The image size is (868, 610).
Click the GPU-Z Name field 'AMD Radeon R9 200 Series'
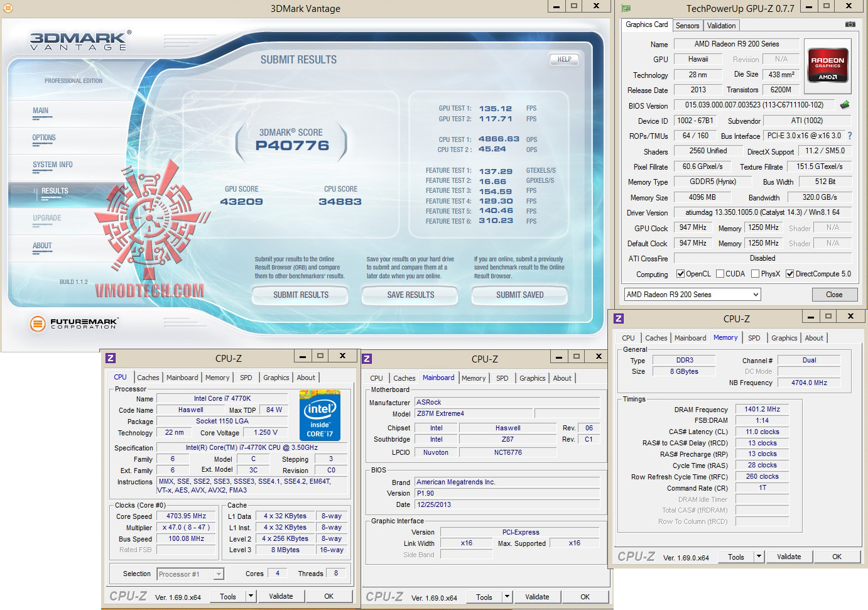coord(737,44)
